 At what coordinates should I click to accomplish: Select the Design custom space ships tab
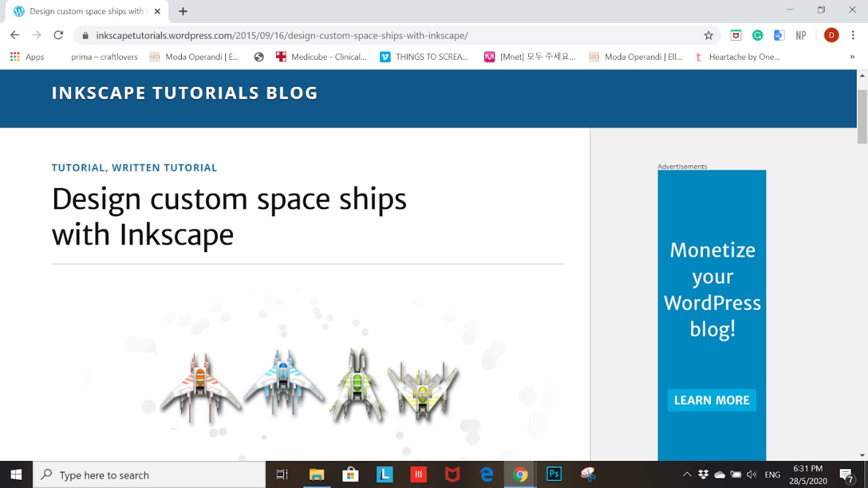coord(86,11)
